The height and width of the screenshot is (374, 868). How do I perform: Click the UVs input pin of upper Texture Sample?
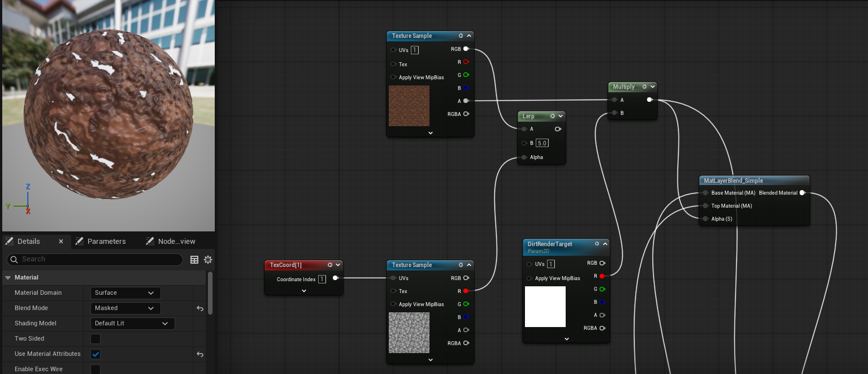click(x=393, y=50)
